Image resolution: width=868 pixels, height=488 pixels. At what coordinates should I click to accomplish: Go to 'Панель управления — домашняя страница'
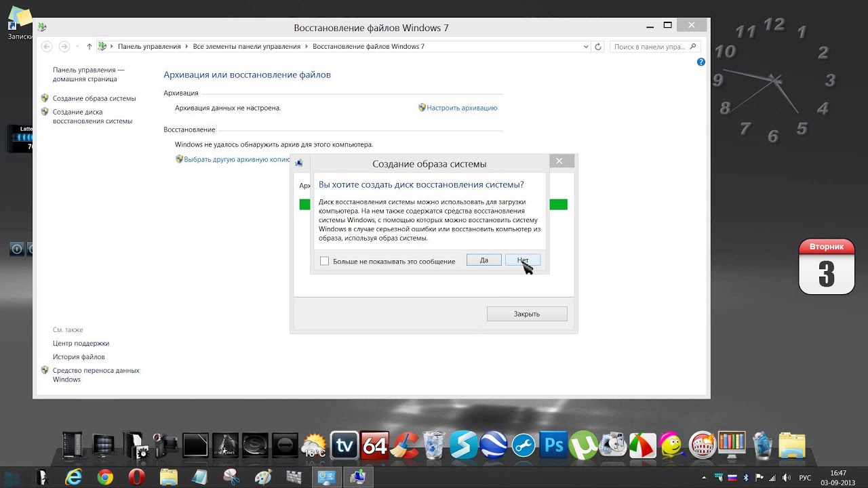[89, 75]
